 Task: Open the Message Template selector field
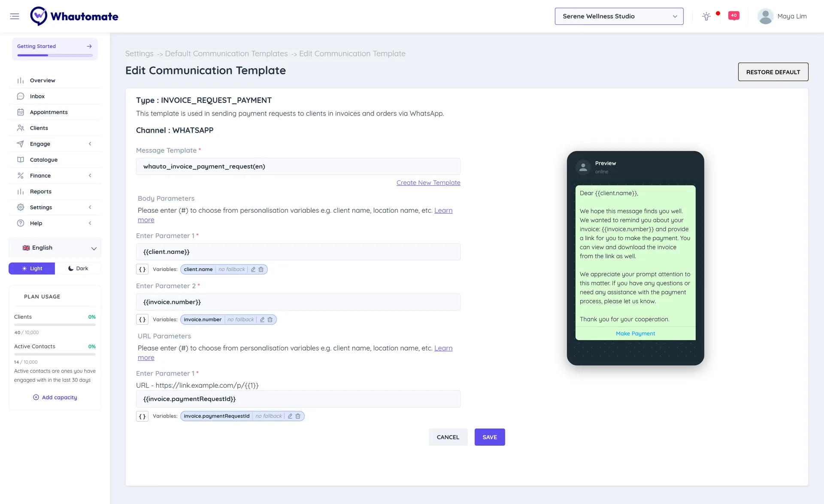point(298,166)
